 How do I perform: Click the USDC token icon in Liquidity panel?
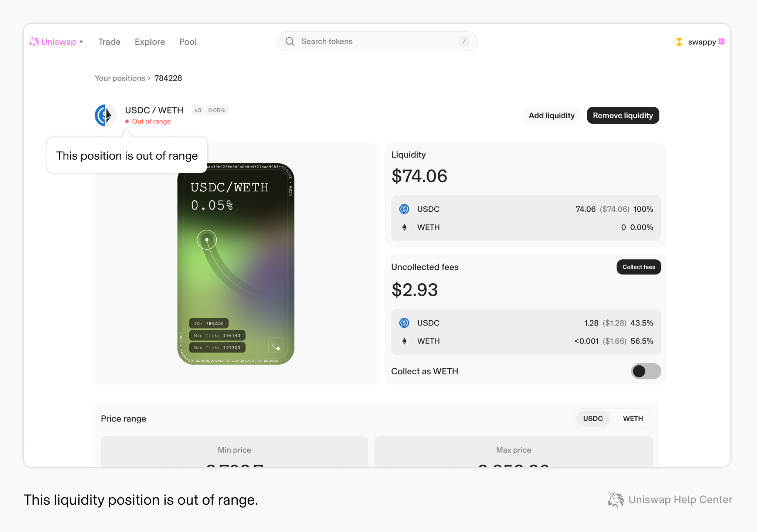point(404,209)
